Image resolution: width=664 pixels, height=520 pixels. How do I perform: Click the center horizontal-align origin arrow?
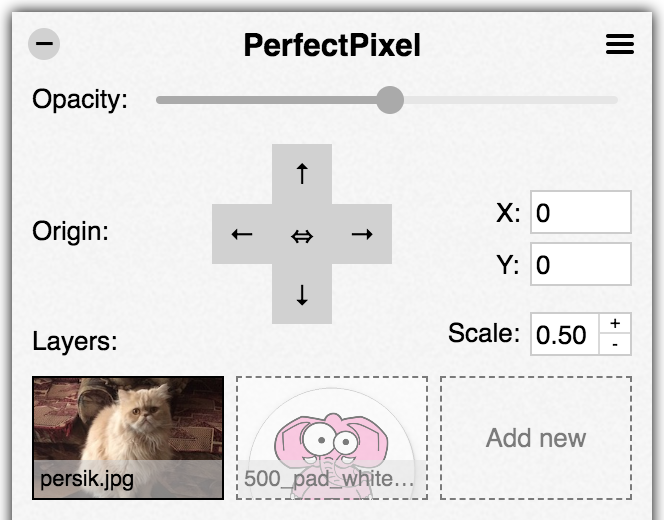pyautogui.click(x=302, y=235)
